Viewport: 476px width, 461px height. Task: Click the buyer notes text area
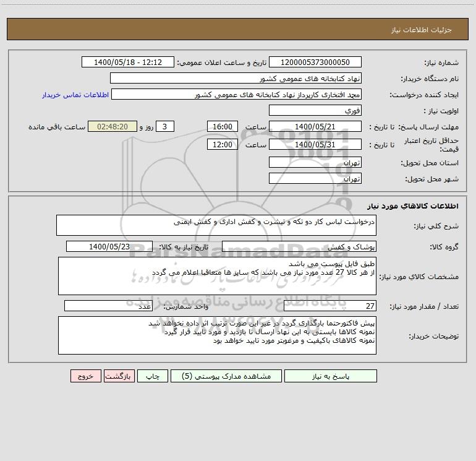(217, 335)
